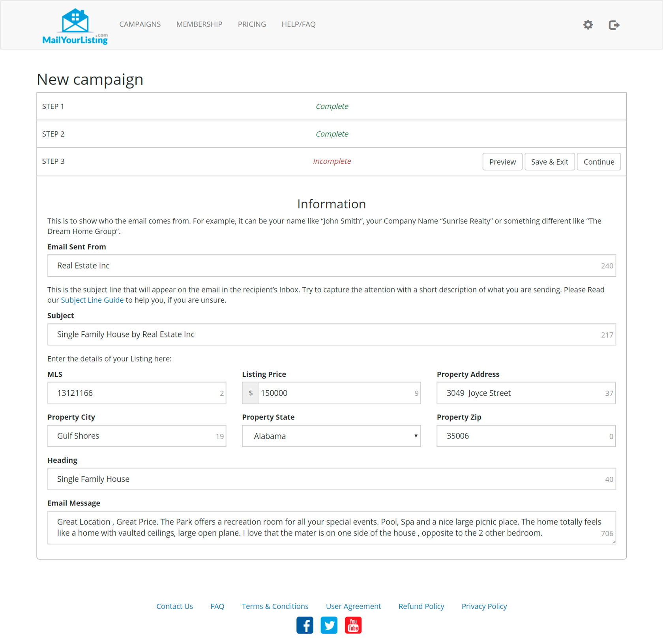Open the Facebook page icon
The width and height of the screenshot is (663, 644).
[x=305, y=625]
